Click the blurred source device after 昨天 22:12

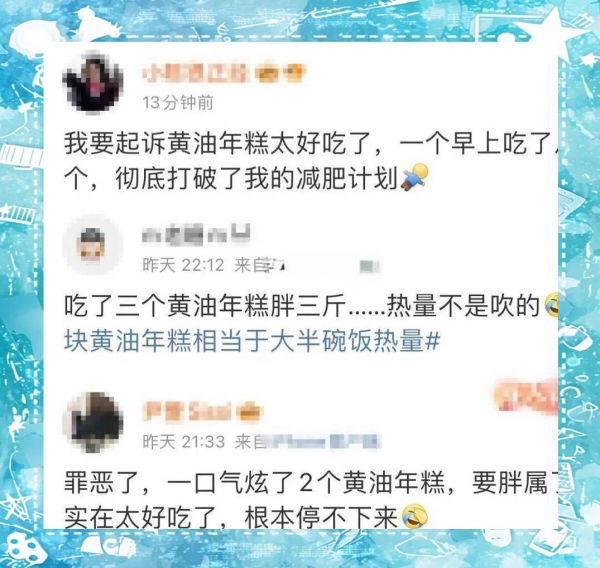[307, 265]
